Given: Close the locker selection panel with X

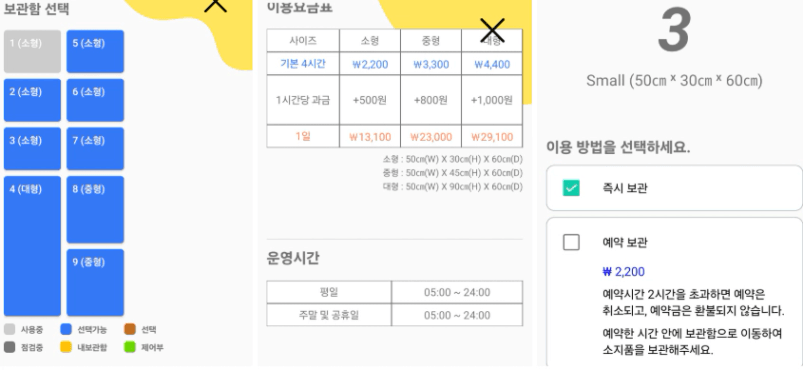Looking at the screenshot, I should 215,4.
